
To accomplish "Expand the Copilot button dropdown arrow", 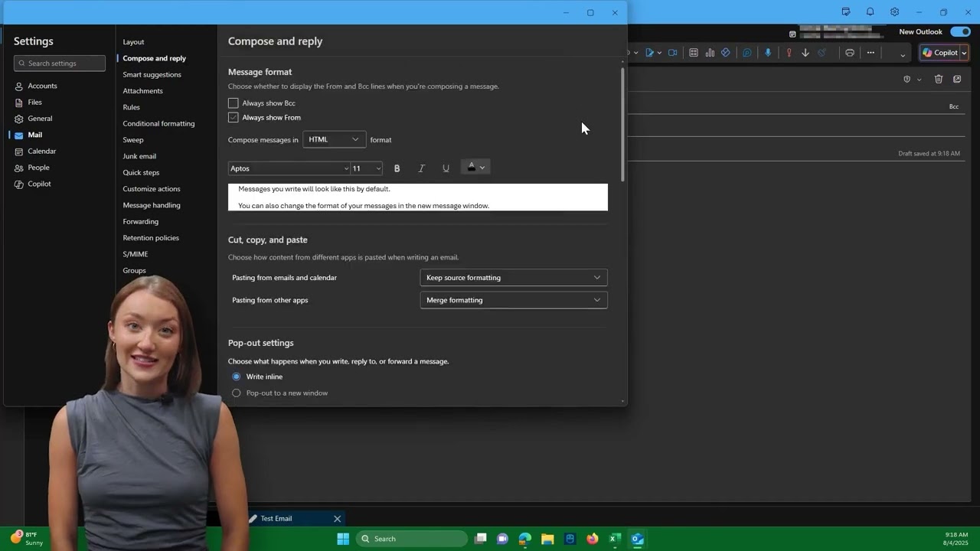I will point(964,53).
